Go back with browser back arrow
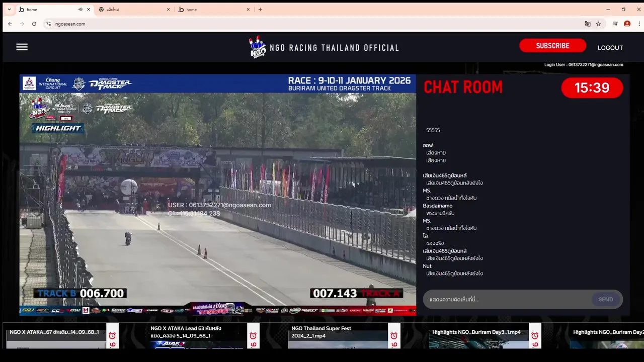644x362 pixels. coord(10,24)
